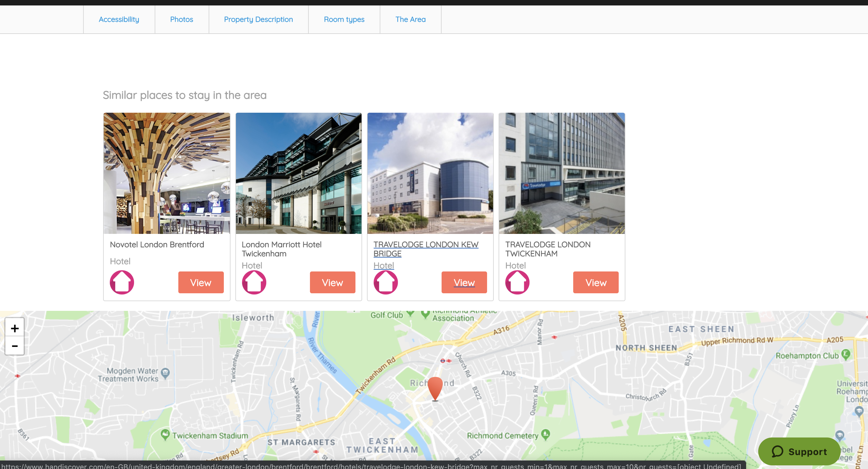The width and height of the screenshot is (868, 469).
Task: Open the Support chat button
Action: pos(799,451)
